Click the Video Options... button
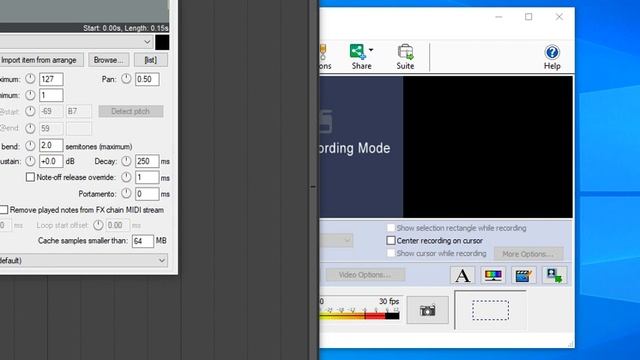Viewport: 640px width, 360px height. pos(365,275)
